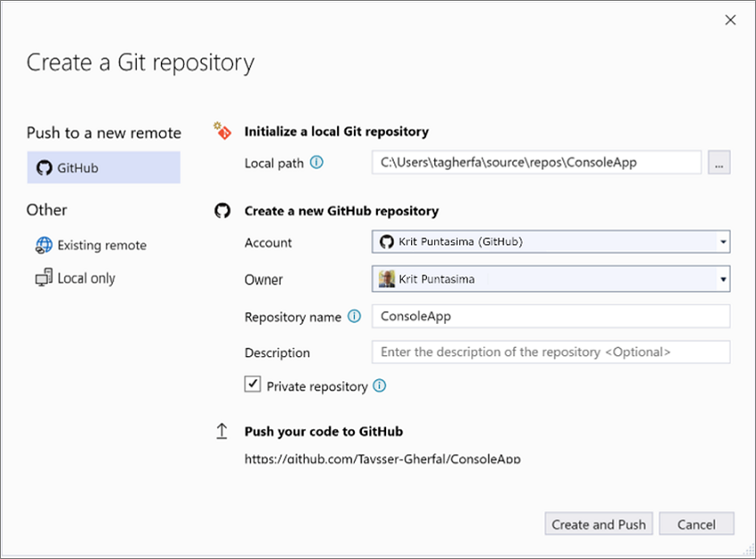Show info tooltip for Repository name
This screenshot has height=559, width=756.
pyautogui.click(x=355, y=317)
